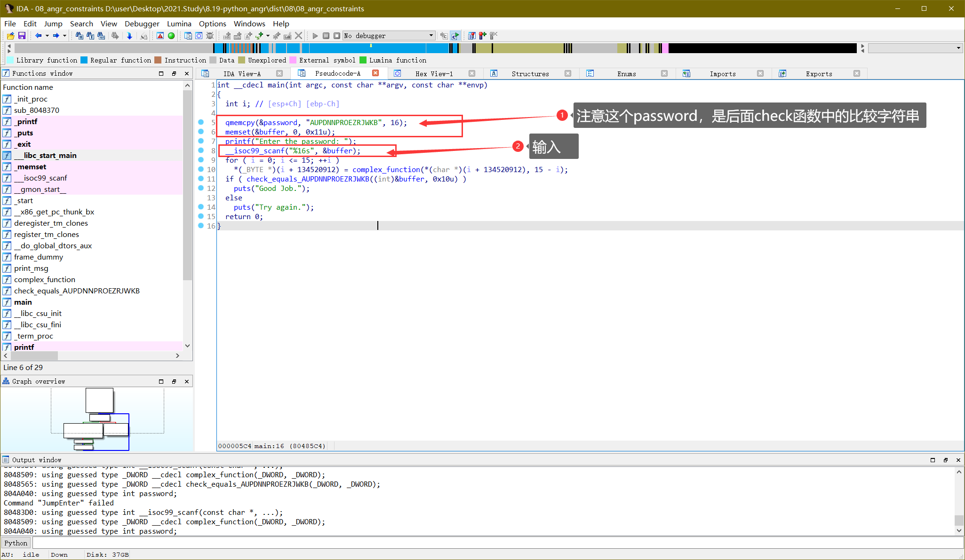Screen dimensions: 965x560
Task: Click the blue down arrow toolbar icon
Action: pyautogui.click(x=129, y=36)
